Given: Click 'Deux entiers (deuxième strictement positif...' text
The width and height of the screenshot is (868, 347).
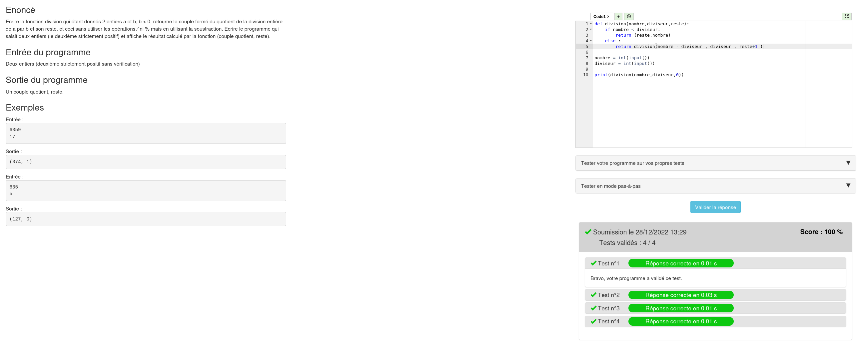Looking at the screenshot, I should pyautogui.click(x=72, y=64).
